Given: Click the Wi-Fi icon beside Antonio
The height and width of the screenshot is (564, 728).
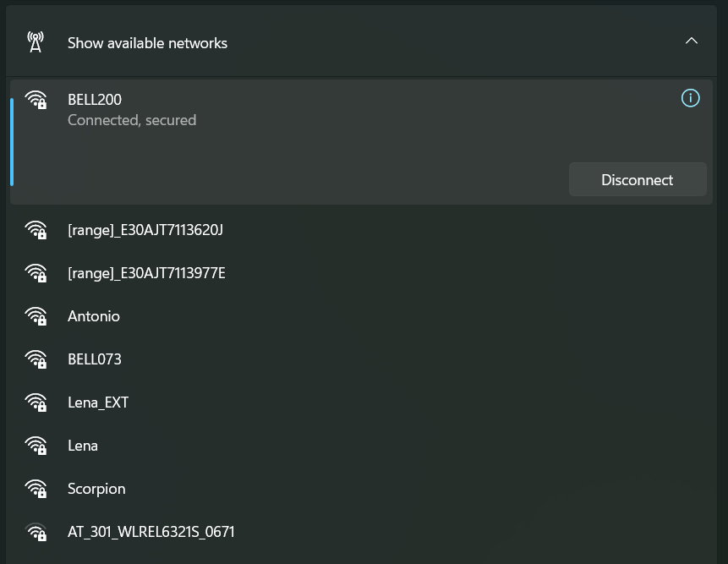Looking at the screenshot, I should tap(36, 316).
